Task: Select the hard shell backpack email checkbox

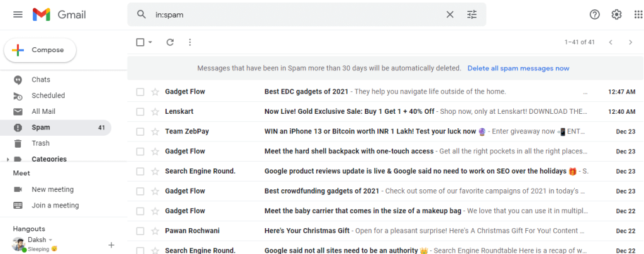Action: tap(140, 152)
